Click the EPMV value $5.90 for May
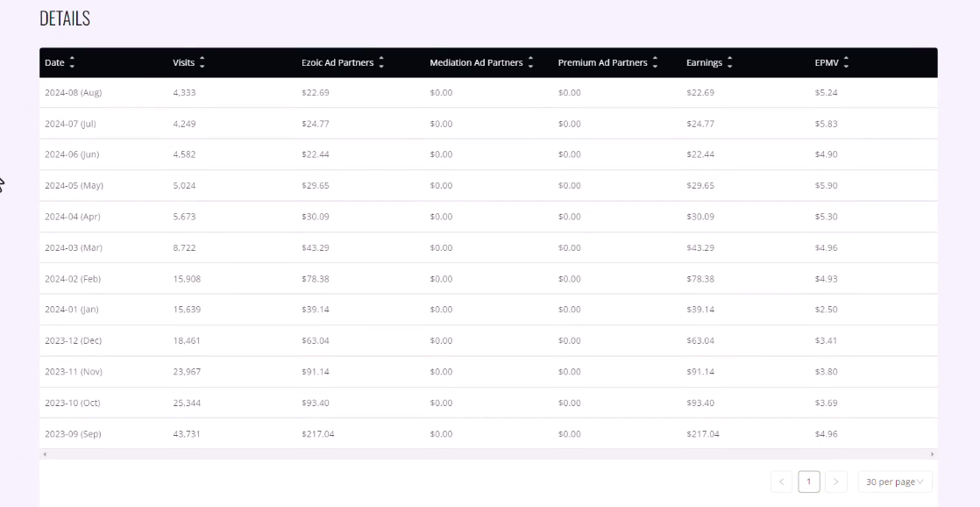This screenshot has width=980, height=507. pyautogui.click(x=827, y=186)
